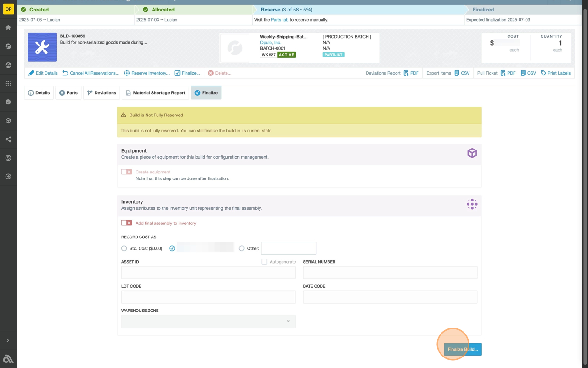The width and height of the screenshot is (588, 368).
Task: Expand the left sidebar with the chevron
Action: pyautogui.click(x=8, y=340)
